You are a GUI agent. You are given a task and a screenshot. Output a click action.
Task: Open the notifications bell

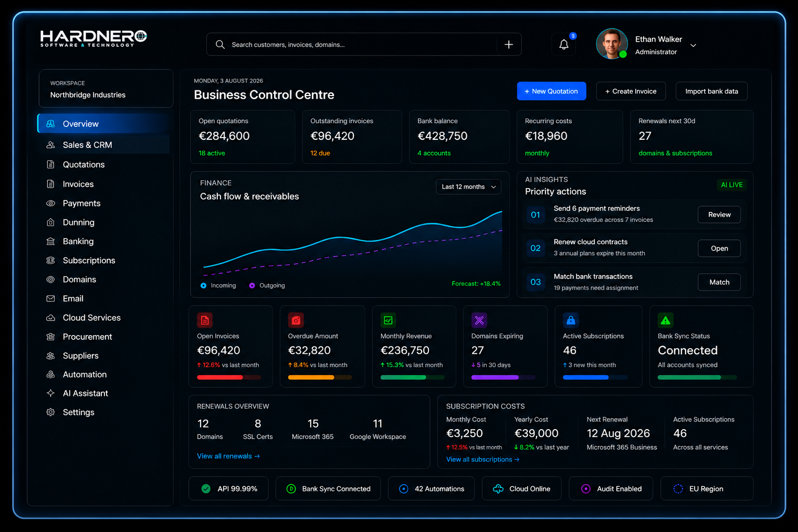pyautogui.click(x=564, y=45)
